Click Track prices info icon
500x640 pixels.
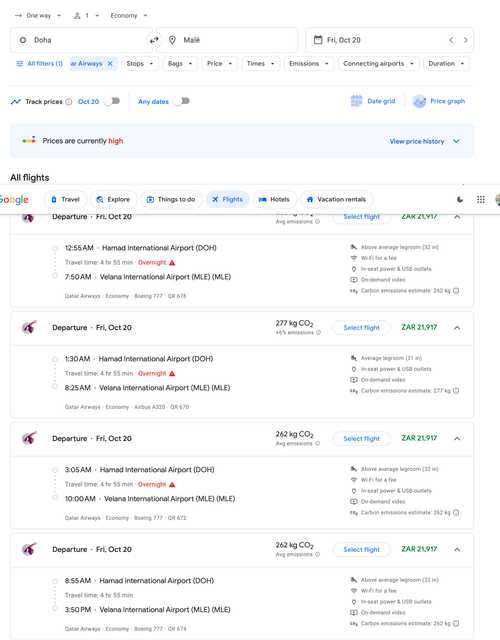69,102
